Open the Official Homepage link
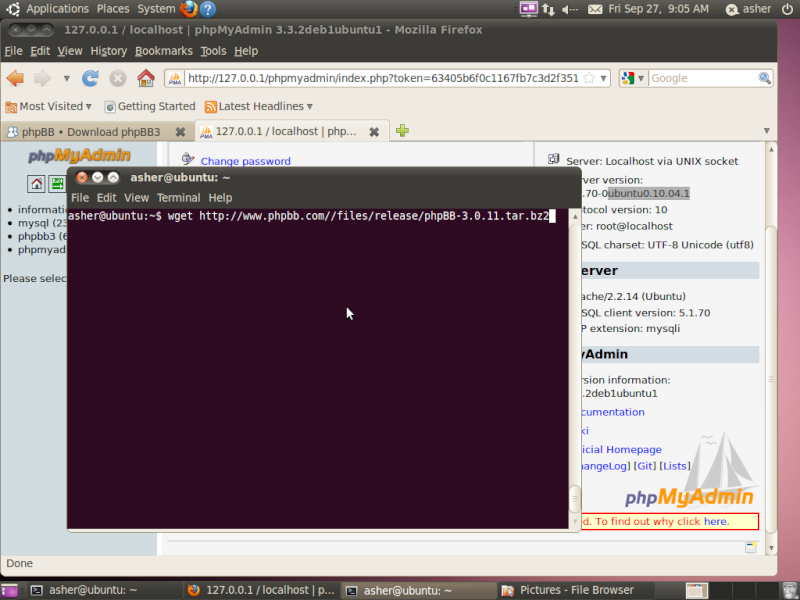800x600 pixels. tap(621, 449)
